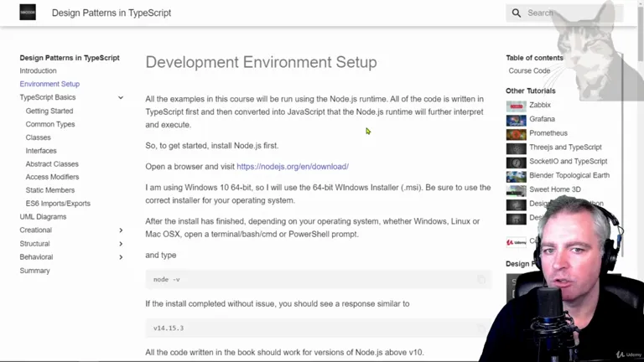Expand the Creational section chevron
This screenshot has height=362, width=644.
click(x=121, y=230)
